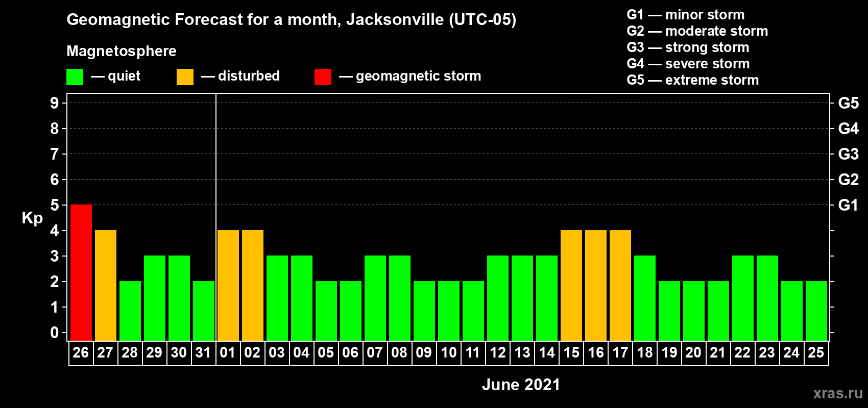This screenshot has width=868, height=408.
Task: Select the red bar for day 26
Action: (x=81, y=272)
